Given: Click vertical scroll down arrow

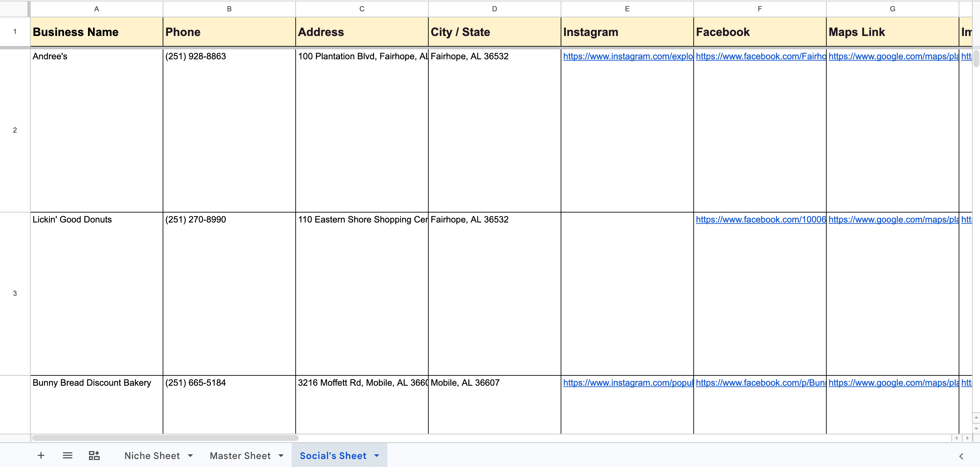Looking at the screenshot, I should click(x=976, y=428).
